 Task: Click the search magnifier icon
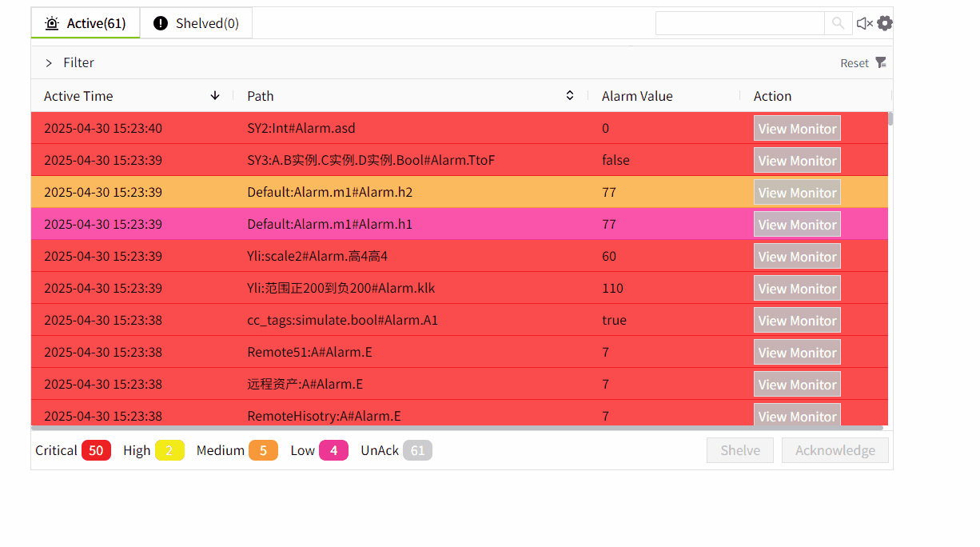(x=837, y=23)
